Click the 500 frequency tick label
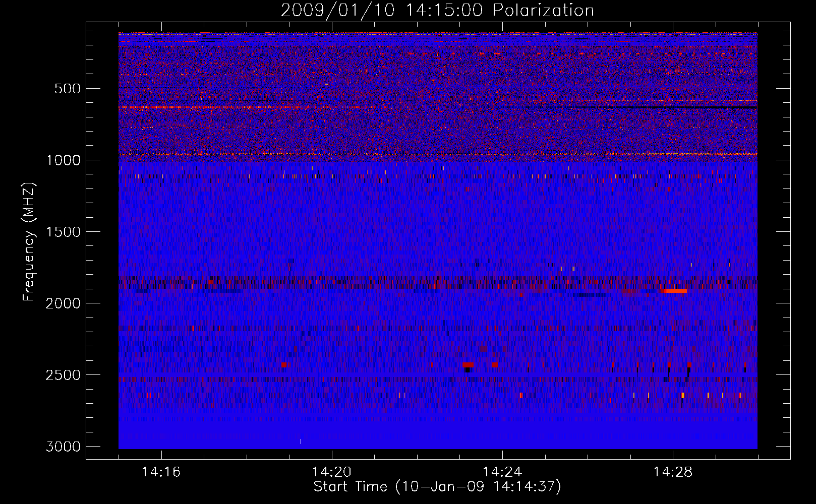The image size is (816, 504). coord(67,89)
